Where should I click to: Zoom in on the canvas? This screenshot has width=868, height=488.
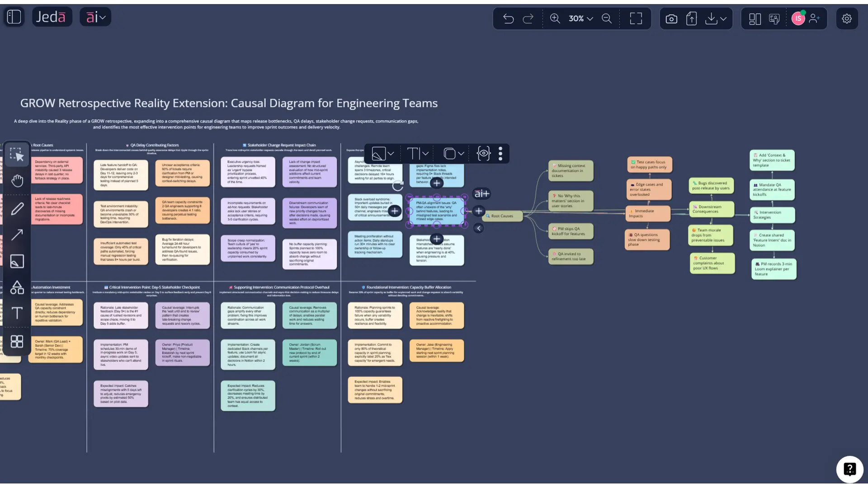(555, 19)
